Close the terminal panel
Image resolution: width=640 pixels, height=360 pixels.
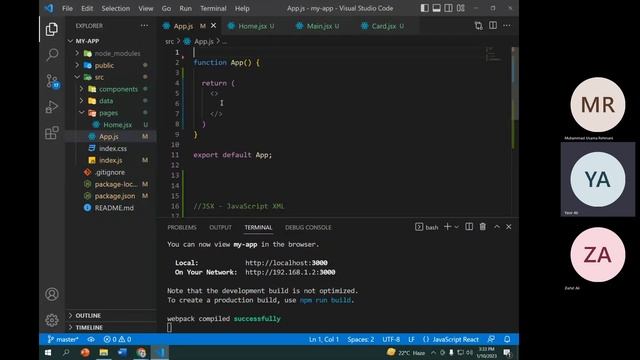click(x=509, y=227)
